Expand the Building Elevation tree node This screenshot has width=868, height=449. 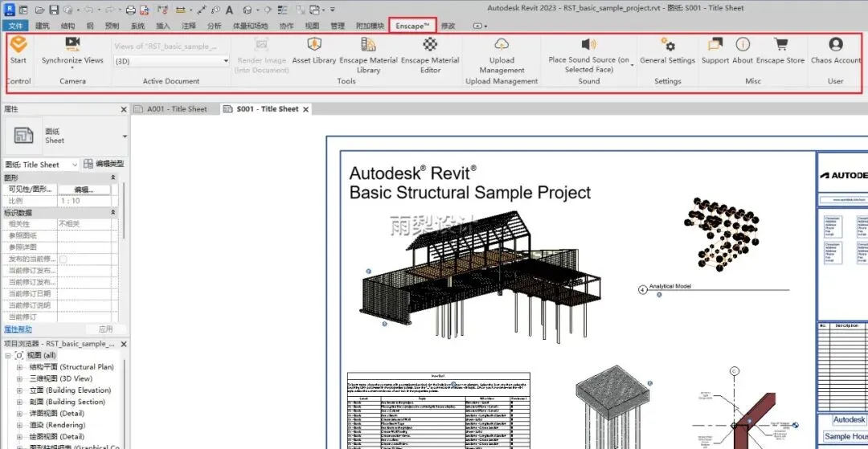pyautogui.click(x=19, y=390)
